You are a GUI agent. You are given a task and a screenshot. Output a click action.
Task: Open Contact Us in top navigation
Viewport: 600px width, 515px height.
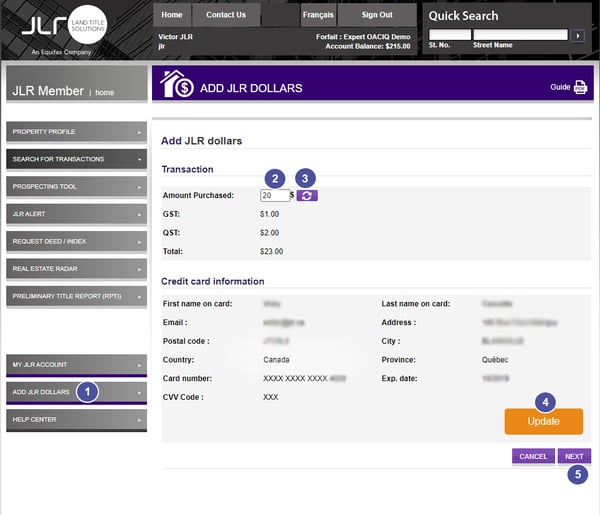[x=226, y=15]
